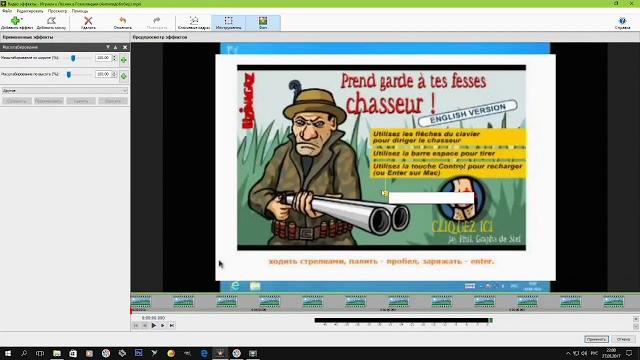Viewport: 640px width, 360px height.
Task: Click the Undo arrow icon
Action: tap(122, 20)
